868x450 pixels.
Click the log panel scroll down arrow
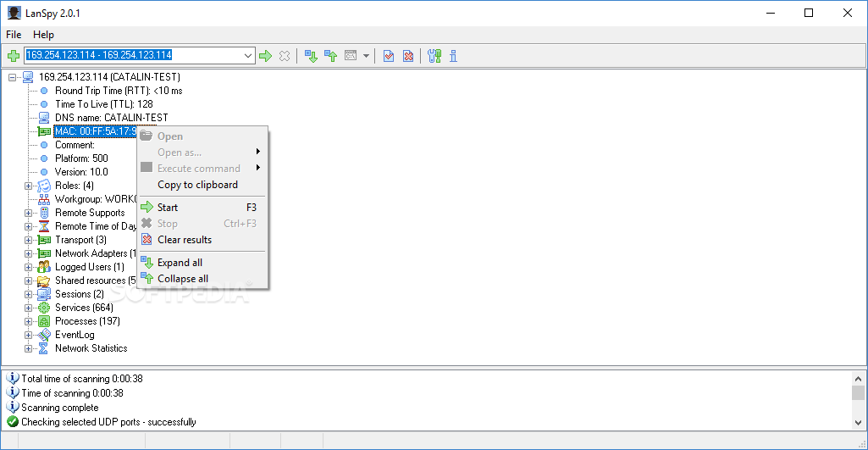(x=858, y=422)
